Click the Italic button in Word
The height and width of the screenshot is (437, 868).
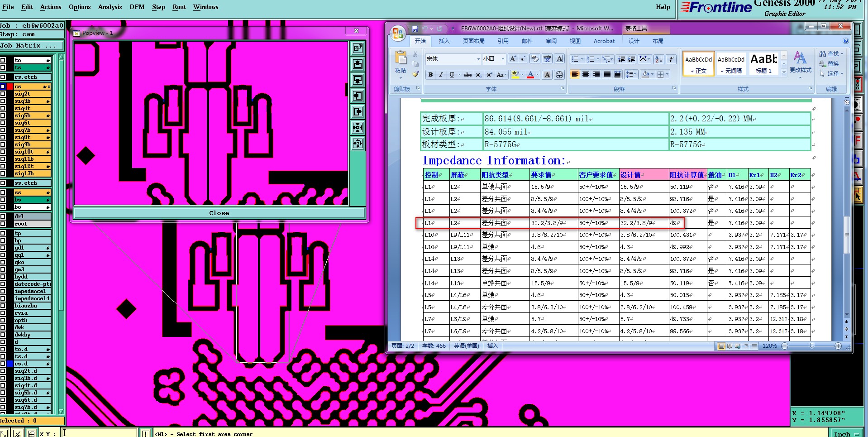(440, 75)
